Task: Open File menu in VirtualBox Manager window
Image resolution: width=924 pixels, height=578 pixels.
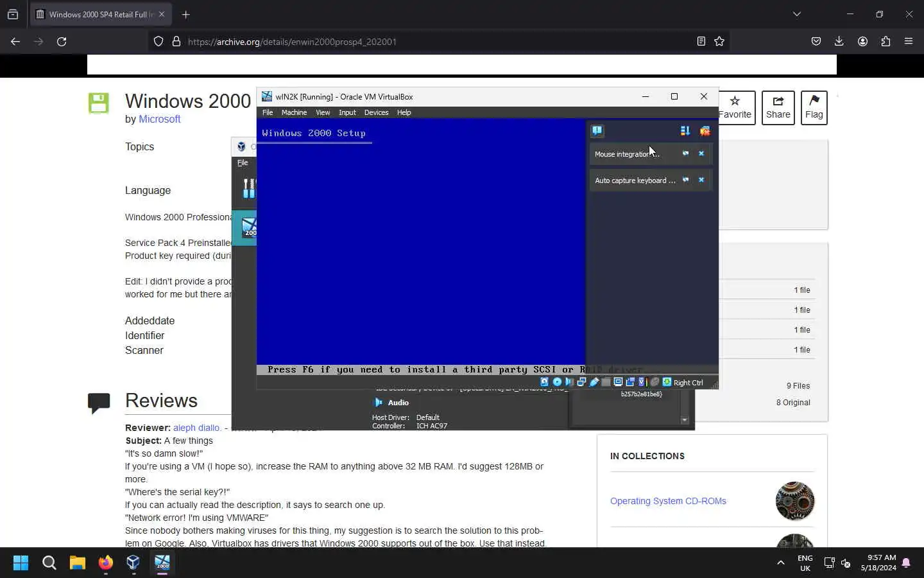Action: [243, 163]
